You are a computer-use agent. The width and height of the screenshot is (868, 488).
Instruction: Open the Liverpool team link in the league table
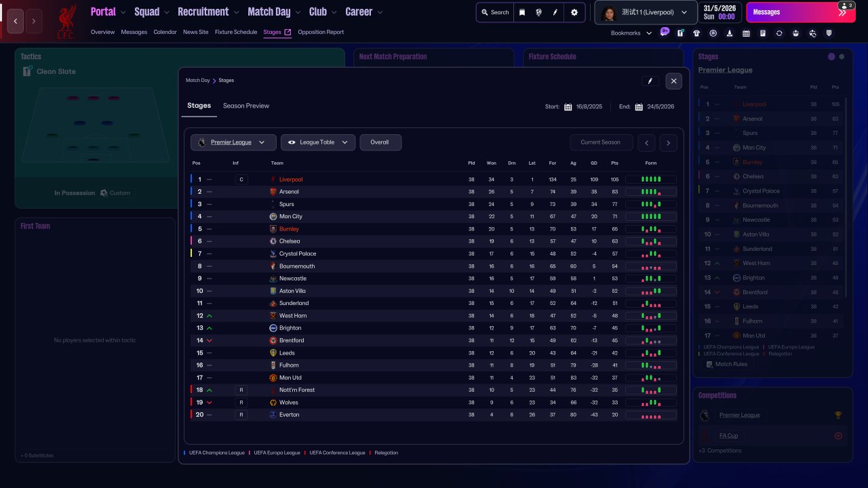[x=291, y=180]
